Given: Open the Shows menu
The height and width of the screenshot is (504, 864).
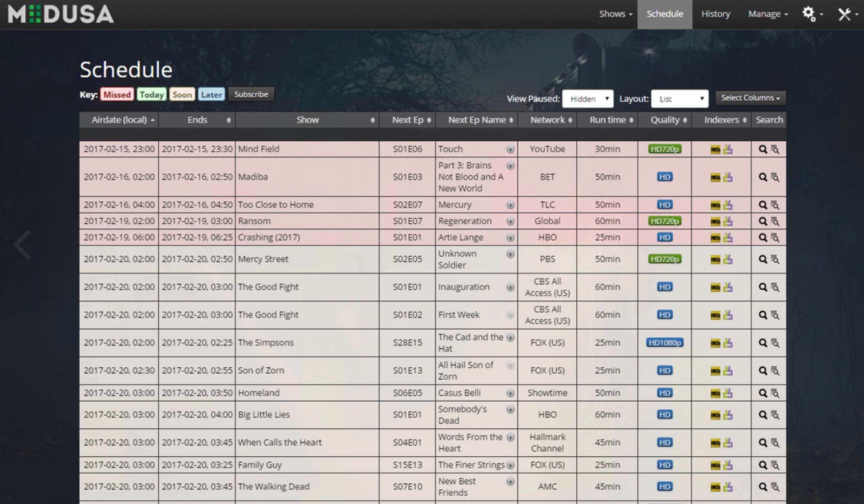Looking at the screenshot, I should [616, 14].
